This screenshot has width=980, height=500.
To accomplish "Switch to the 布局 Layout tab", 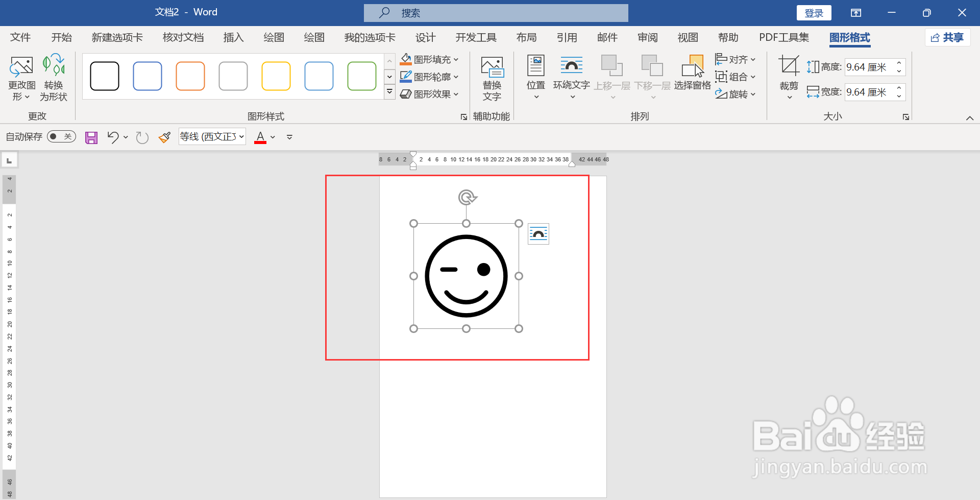I will click(527, 37).
